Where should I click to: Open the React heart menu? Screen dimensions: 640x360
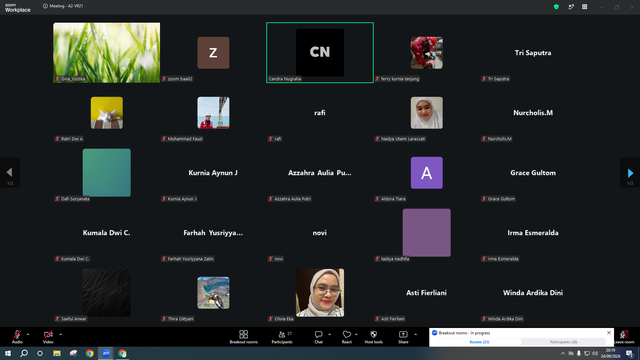pyautogui.click(x=347, y=337)
